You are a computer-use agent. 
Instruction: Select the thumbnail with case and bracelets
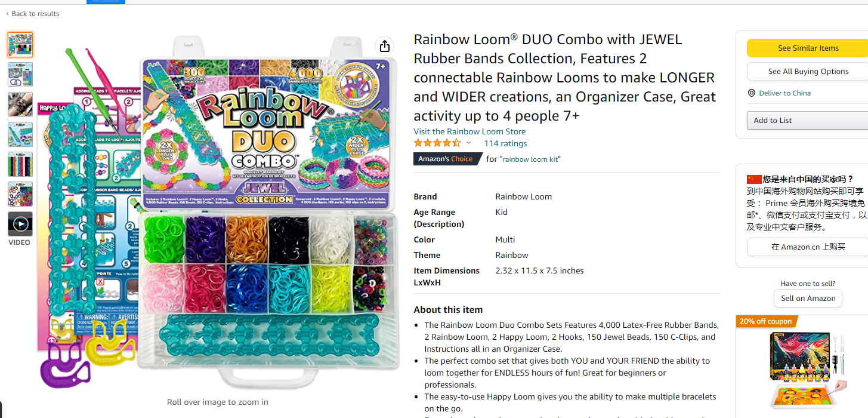[x=20, y=75]
